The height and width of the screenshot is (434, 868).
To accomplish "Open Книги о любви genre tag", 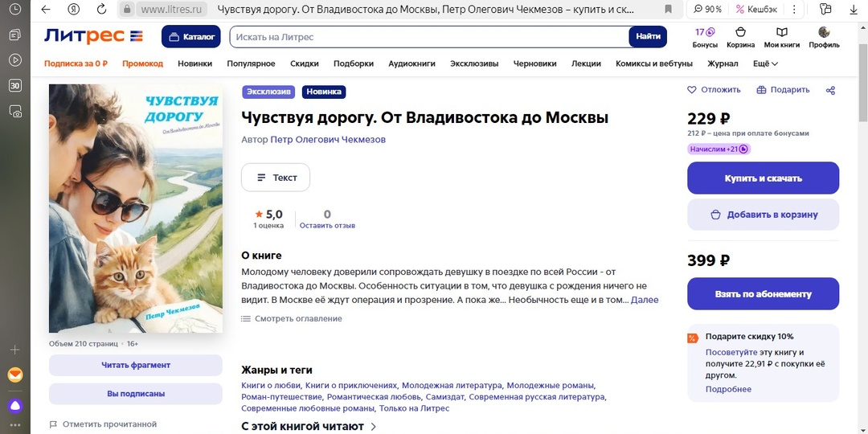I will (271, 385).
